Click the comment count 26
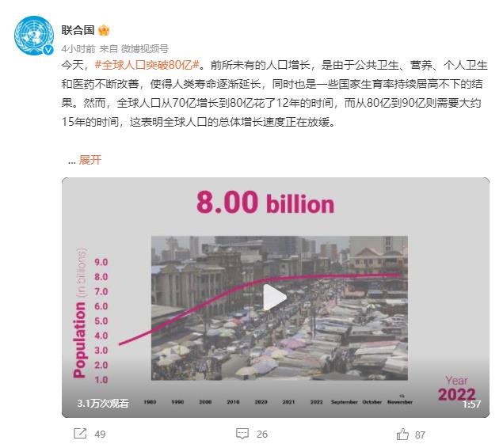The image size is (503, 448). [x=262, y=435]
